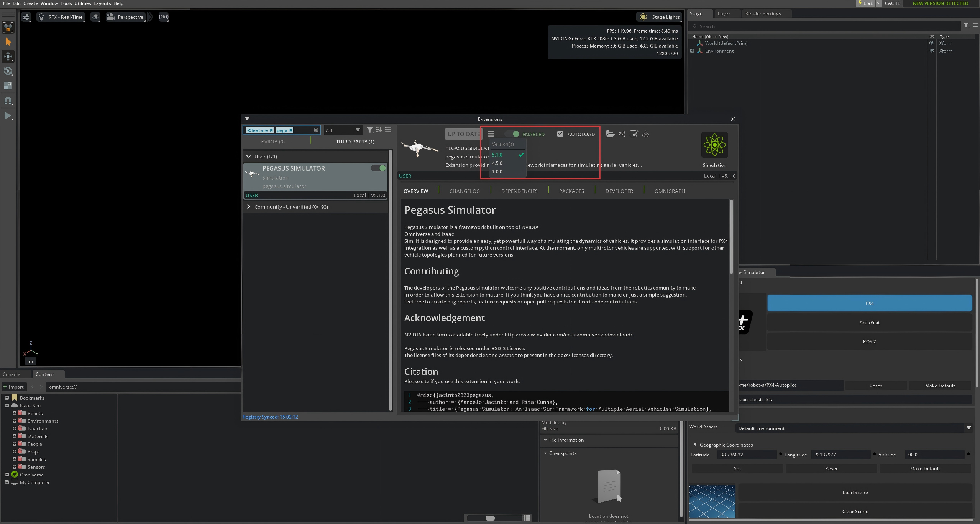Click Load Scene button
This screenshot has height=524, width=980.
click(x=855, y=492)
